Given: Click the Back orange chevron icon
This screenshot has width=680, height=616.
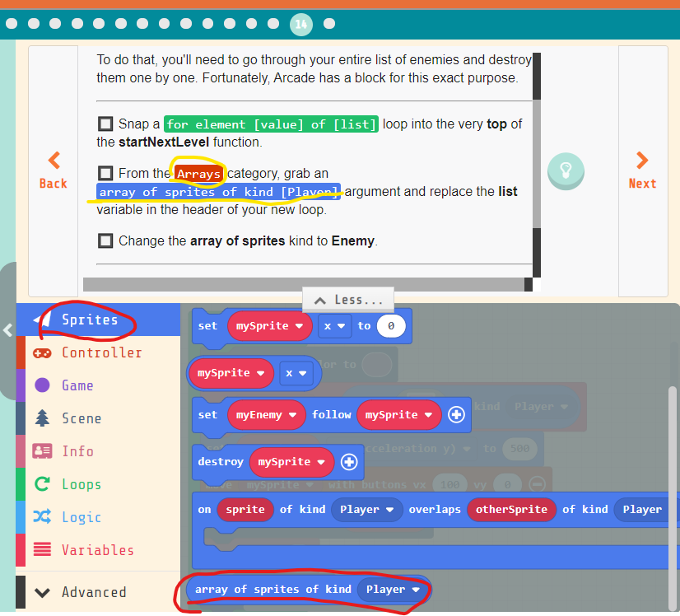Looking at the screenshot, I should 54,160.
